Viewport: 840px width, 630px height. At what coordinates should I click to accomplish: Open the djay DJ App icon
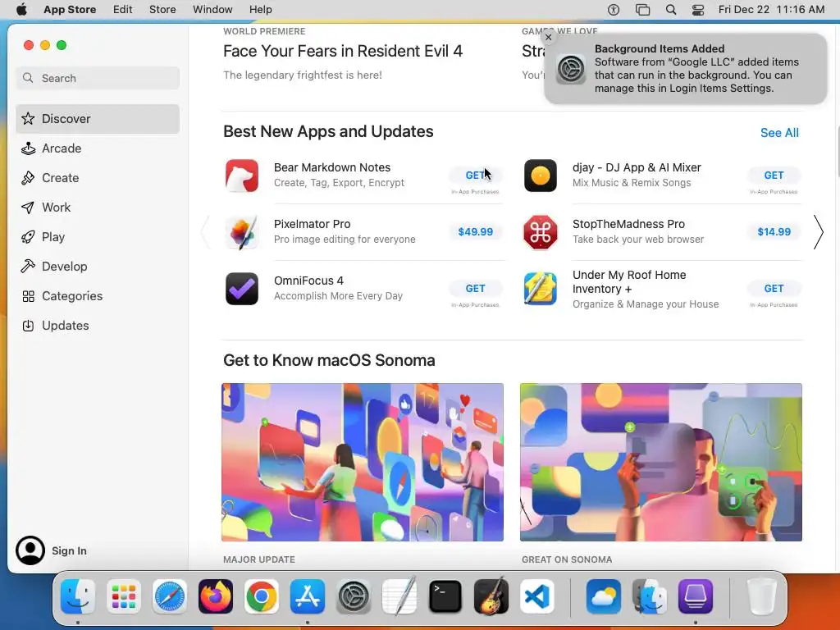click(540, 176)
